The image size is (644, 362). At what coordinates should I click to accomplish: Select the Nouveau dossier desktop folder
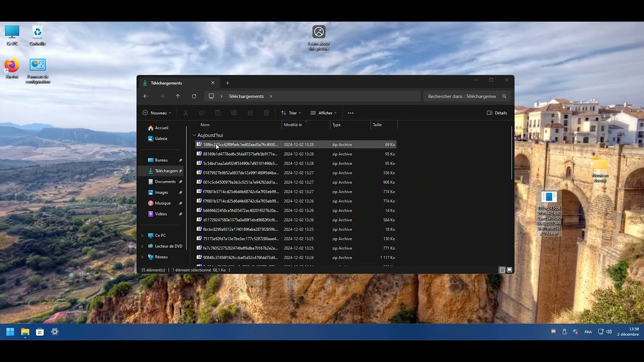click(600, 170)
